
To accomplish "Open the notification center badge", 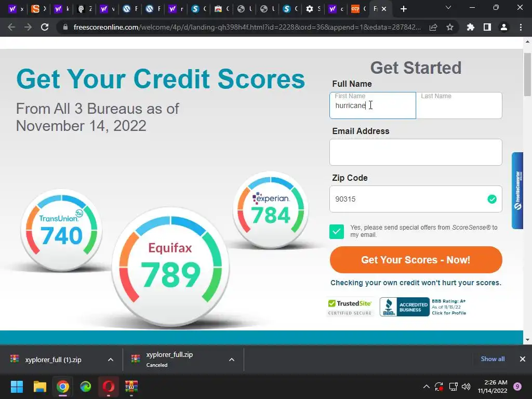I will [517, 387].
